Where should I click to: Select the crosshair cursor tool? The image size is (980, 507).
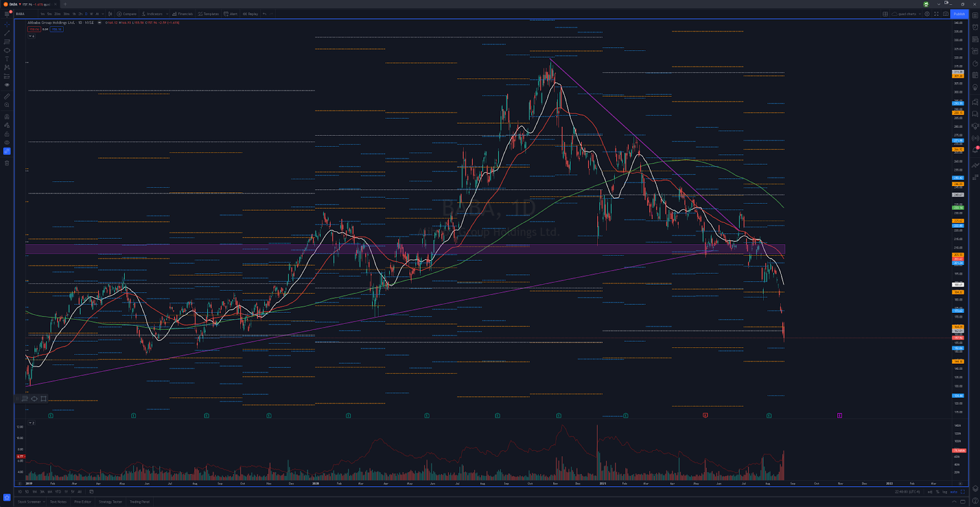pos(7,24)
